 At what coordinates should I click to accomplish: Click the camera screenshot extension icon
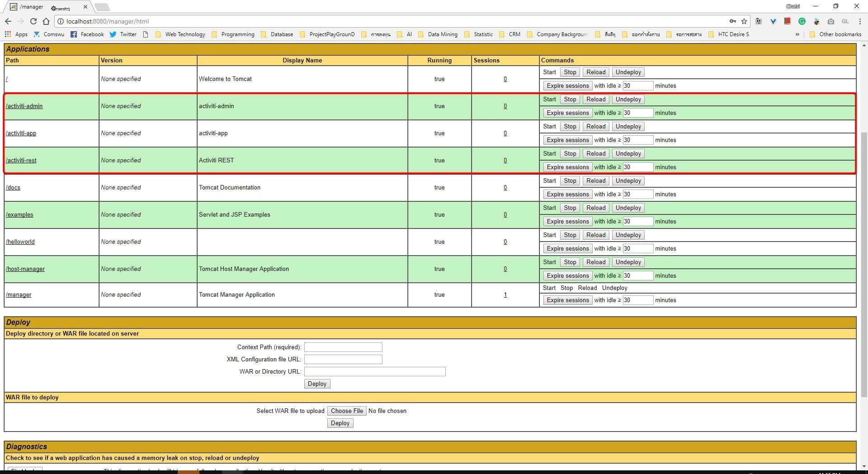coord(831,21)
